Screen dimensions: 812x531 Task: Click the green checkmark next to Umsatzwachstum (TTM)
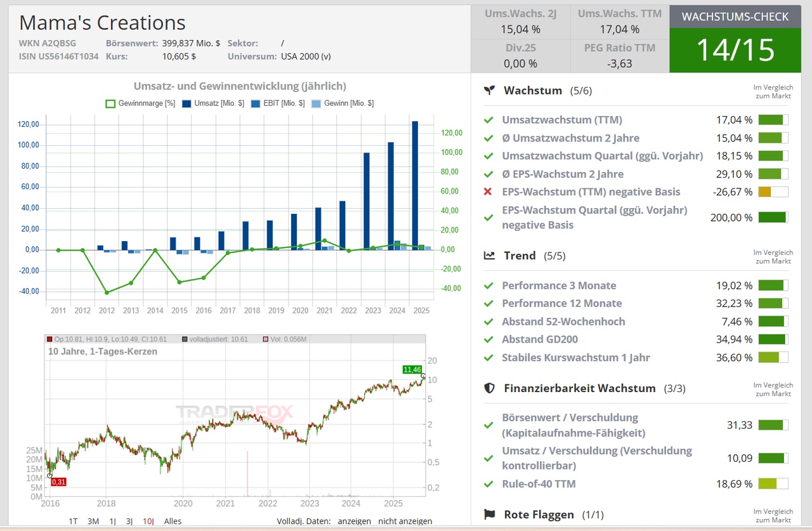tap(488, 120)
